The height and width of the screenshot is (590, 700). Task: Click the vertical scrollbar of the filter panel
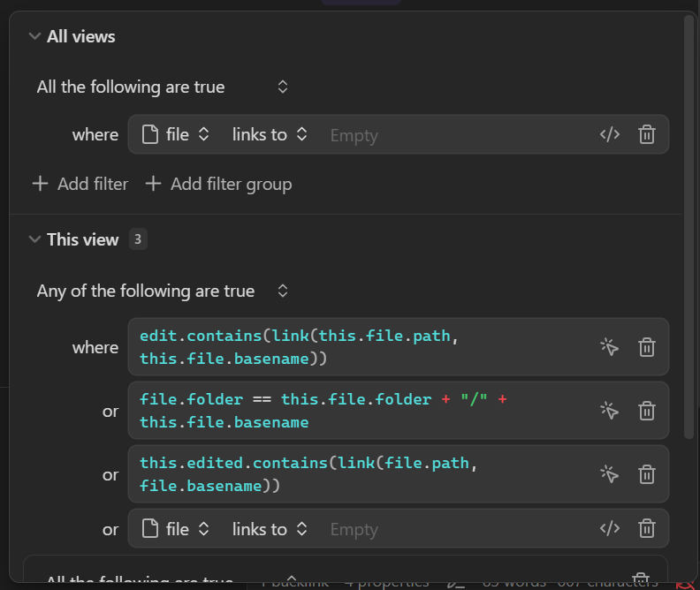coord(689,221)
